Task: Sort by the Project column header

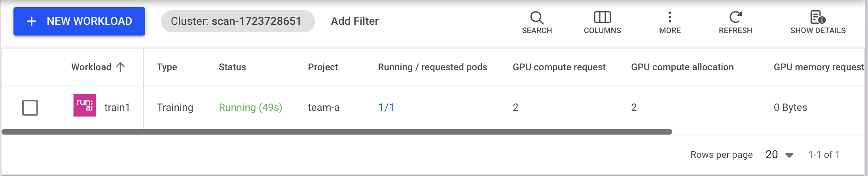Action: [323, 67]
